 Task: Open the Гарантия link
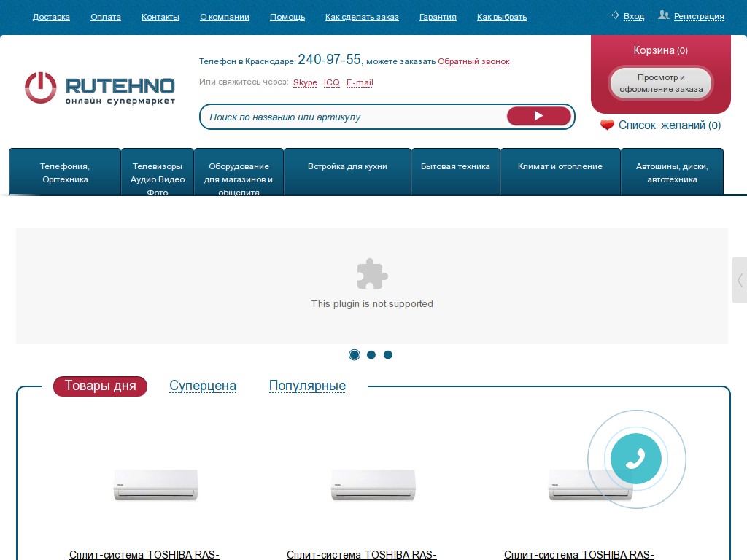[438, 17]
